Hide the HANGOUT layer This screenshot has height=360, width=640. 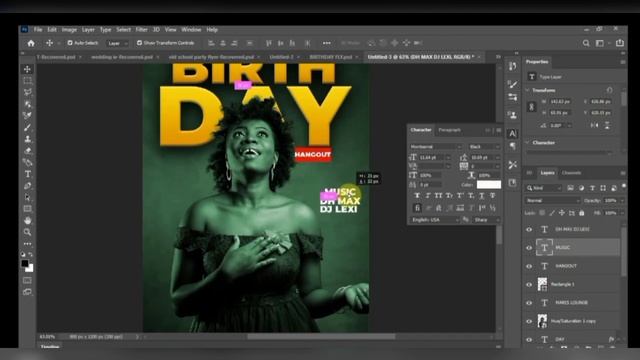(529, 266)
